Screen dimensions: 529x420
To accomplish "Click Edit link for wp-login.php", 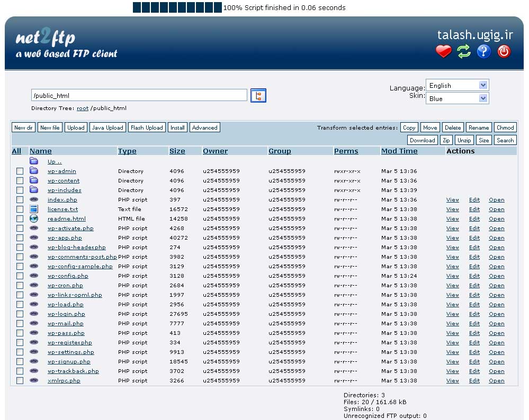I will (474, 314).
